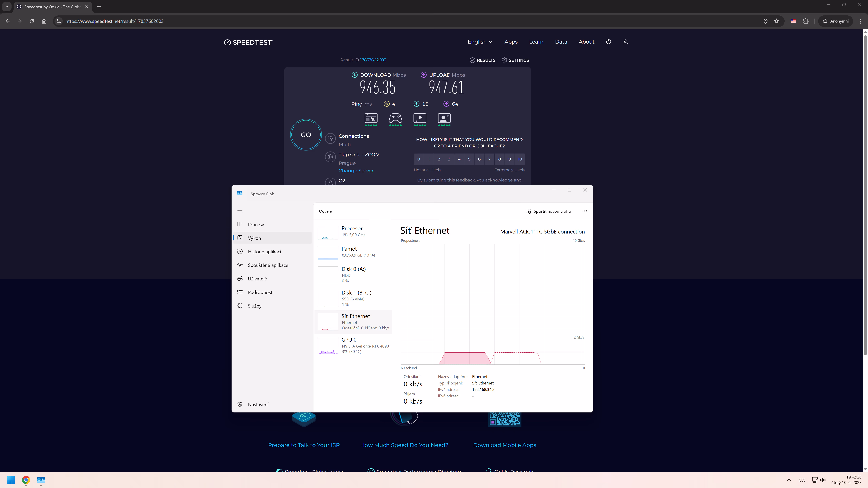Click Spustit novou úlohu button

pyautogui.click(x=548, y=211)
